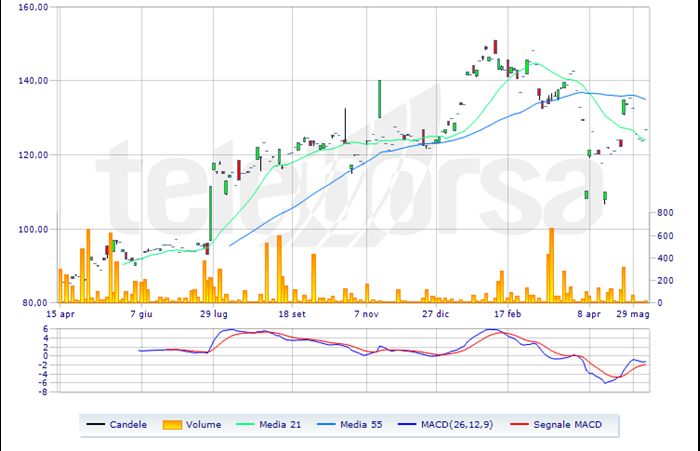700x451 pixels.
Task: Click the 27 dic date label
Action: (436, 314)
